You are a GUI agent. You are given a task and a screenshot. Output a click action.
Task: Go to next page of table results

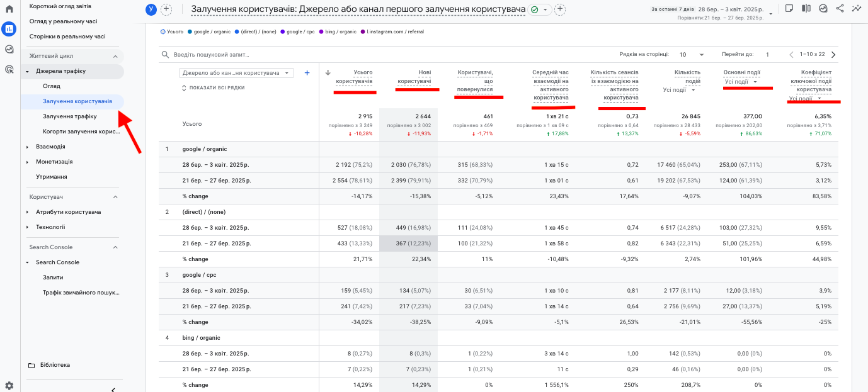coord(833,55)
